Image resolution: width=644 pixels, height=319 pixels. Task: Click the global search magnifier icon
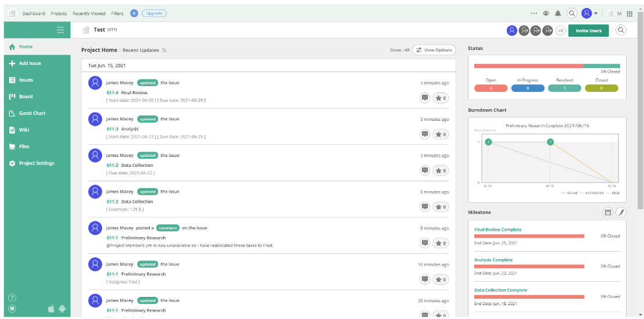[572, 13]
